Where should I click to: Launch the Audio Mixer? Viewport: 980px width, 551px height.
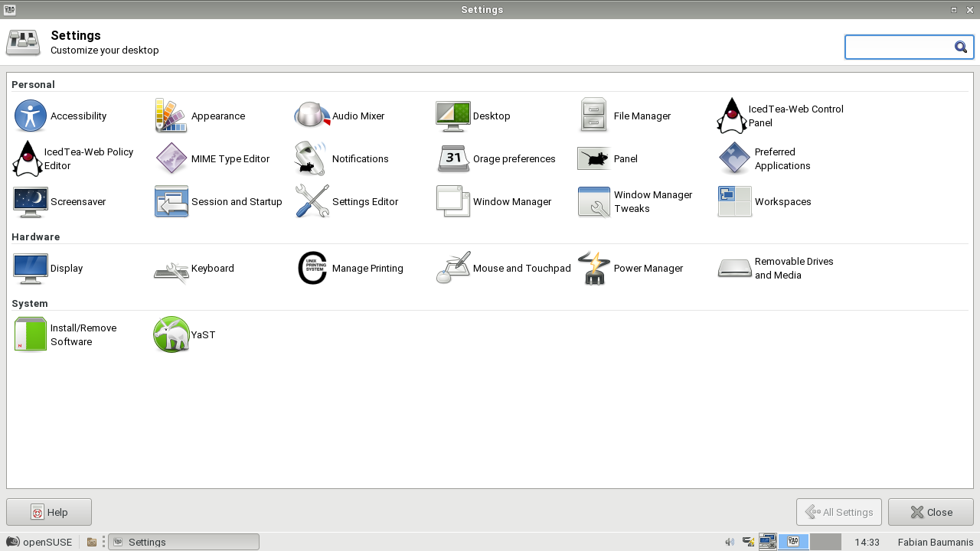[312, 116]
